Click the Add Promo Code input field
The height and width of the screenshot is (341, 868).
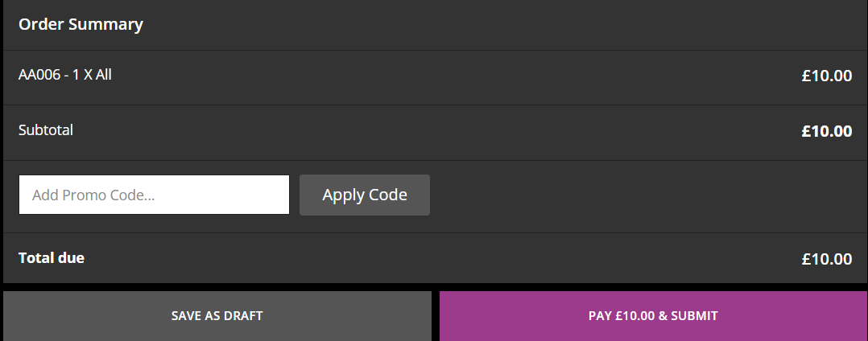pos(154,195)
